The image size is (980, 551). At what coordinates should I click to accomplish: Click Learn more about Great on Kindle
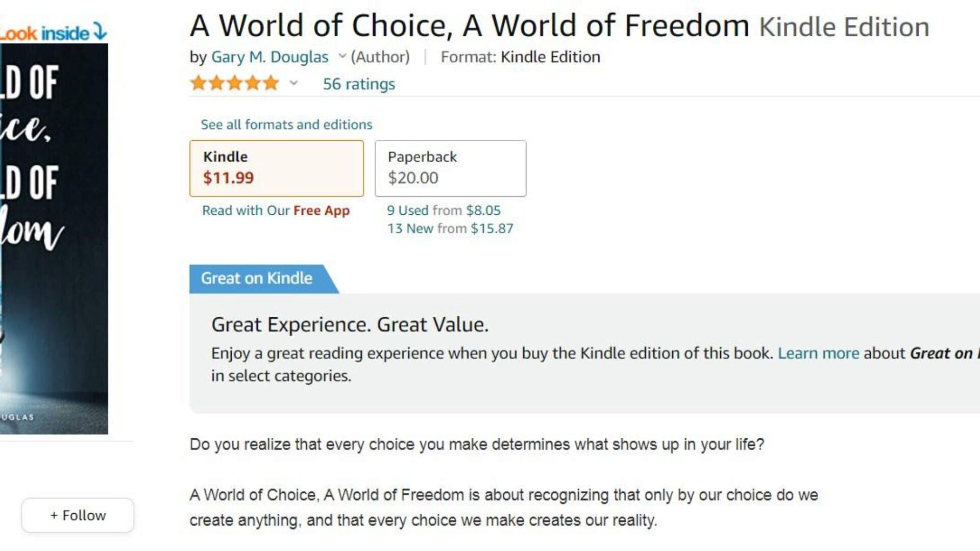tap(818, 353)
